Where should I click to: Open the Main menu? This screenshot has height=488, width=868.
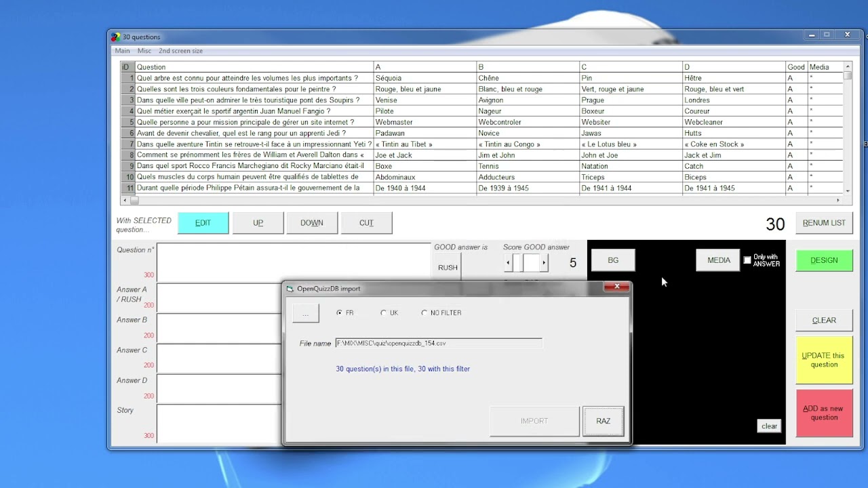[x=122, y=51]
